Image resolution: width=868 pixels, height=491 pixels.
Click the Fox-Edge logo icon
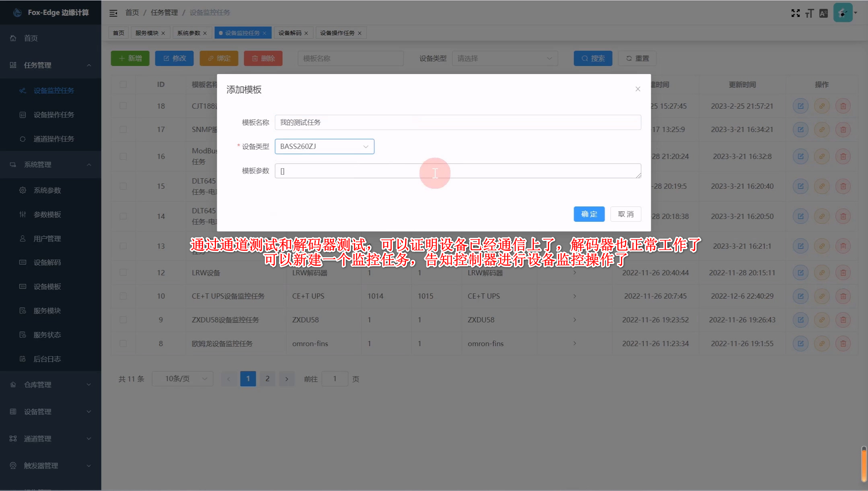coord(17,12)
